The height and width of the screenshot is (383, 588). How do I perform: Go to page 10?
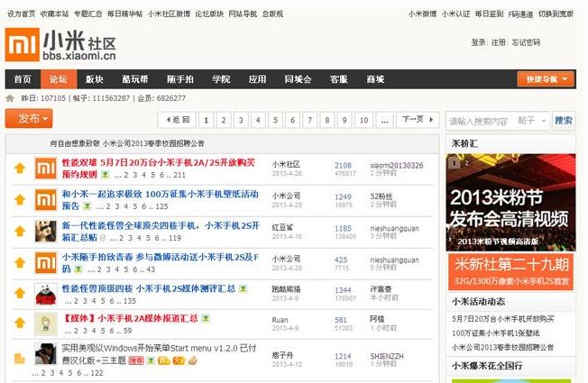click(363, 120)
